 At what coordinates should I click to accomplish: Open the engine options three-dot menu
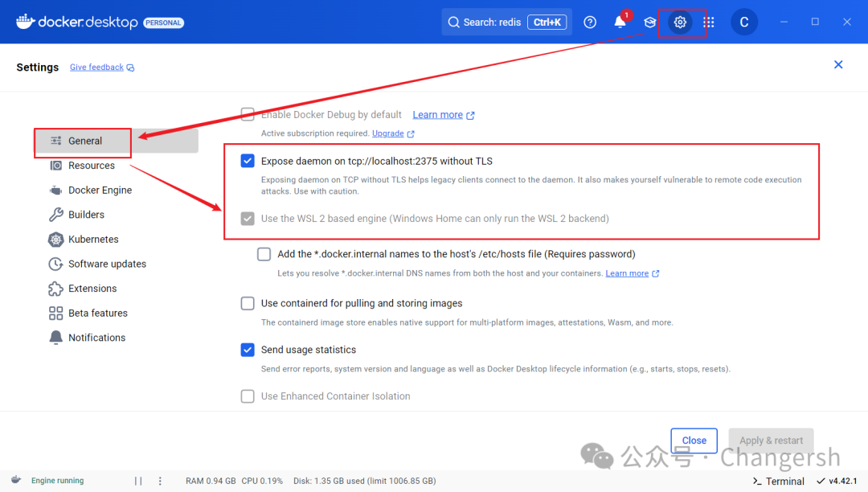pos(160,481)
